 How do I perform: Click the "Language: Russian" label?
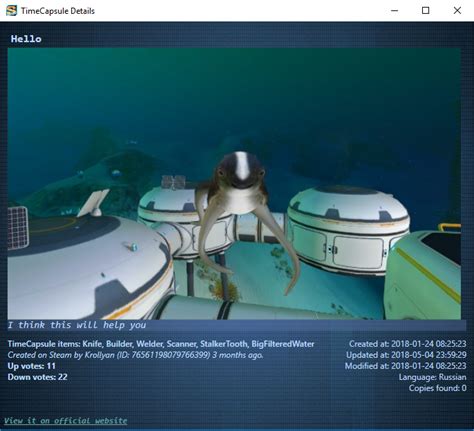tap(433, 377)
